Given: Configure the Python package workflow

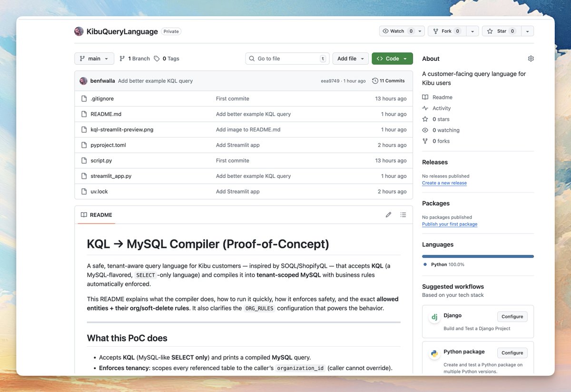Looking at the screenshot, I should tap(512, 353).
